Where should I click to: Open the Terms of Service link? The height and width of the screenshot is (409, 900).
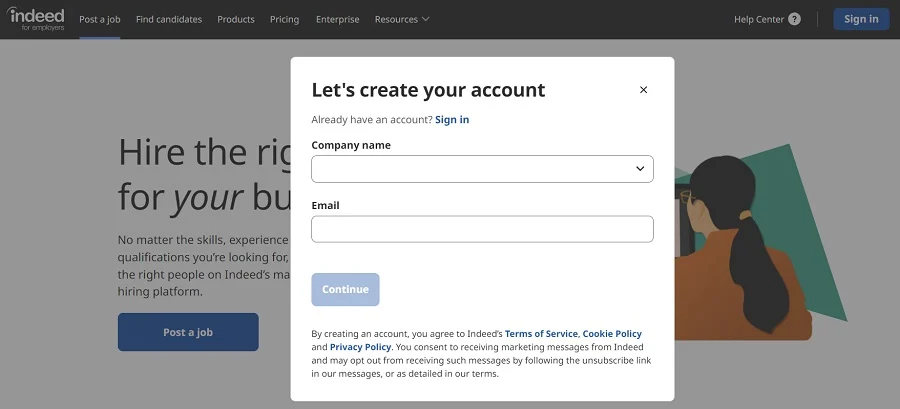pos(541,333)
